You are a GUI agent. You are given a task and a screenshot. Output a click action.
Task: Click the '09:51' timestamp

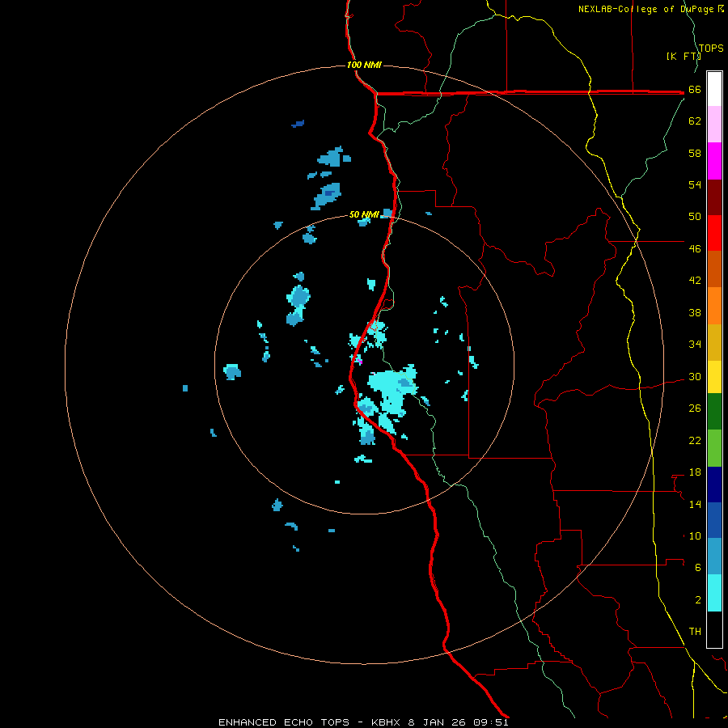point(491,722)
